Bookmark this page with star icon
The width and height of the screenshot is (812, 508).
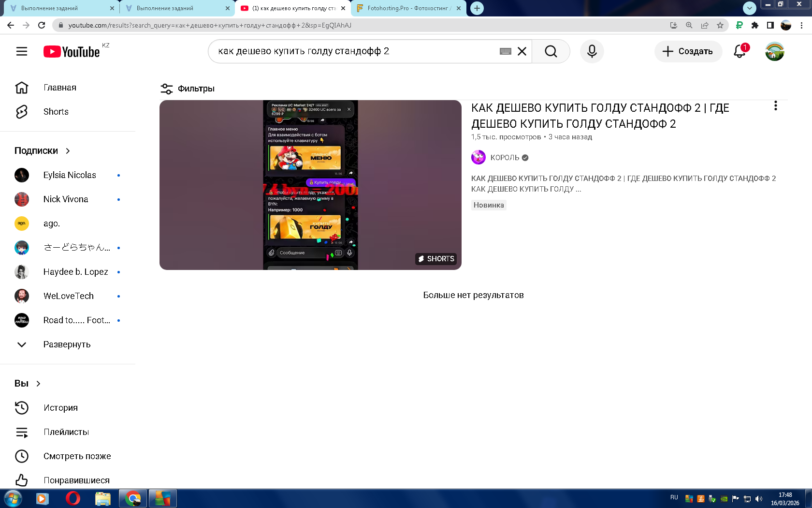coord(720,25)
